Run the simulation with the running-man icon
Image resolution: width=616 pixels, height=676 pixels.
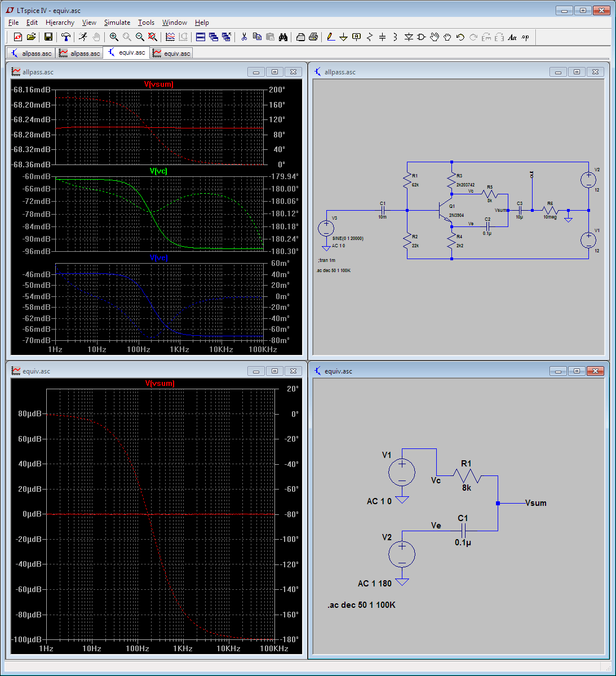point(83,37)
